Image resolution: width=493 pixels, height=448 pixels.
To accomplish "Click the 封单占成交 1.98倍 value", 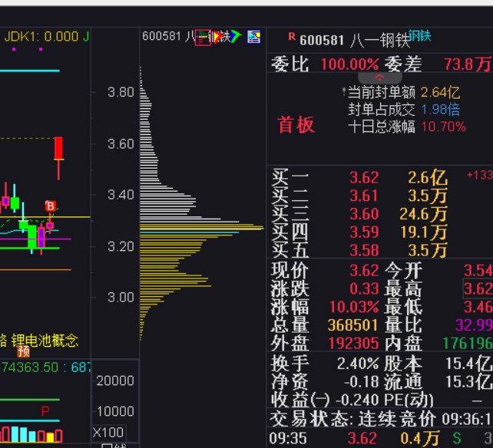I will click(440, 110).
